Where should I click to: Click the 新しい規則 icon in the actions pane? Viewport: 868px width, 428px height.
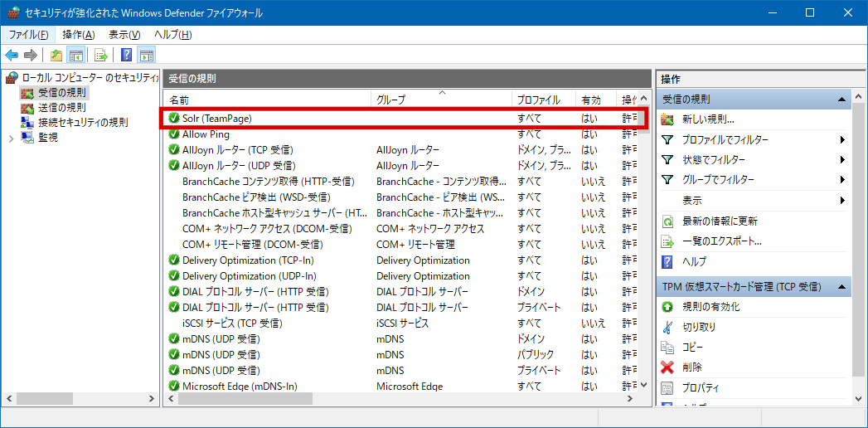point(667,119)
